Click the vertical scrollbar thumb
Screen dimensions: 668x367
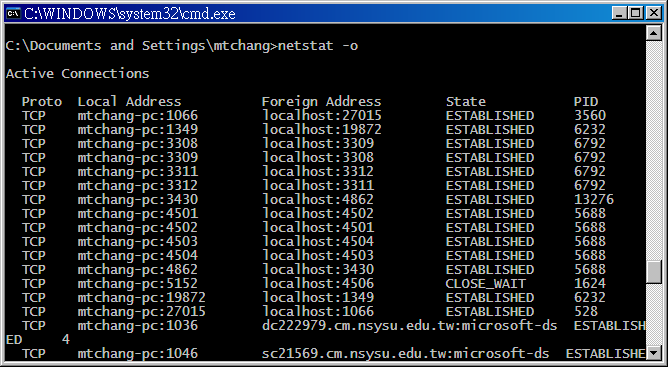coord(654,273)
